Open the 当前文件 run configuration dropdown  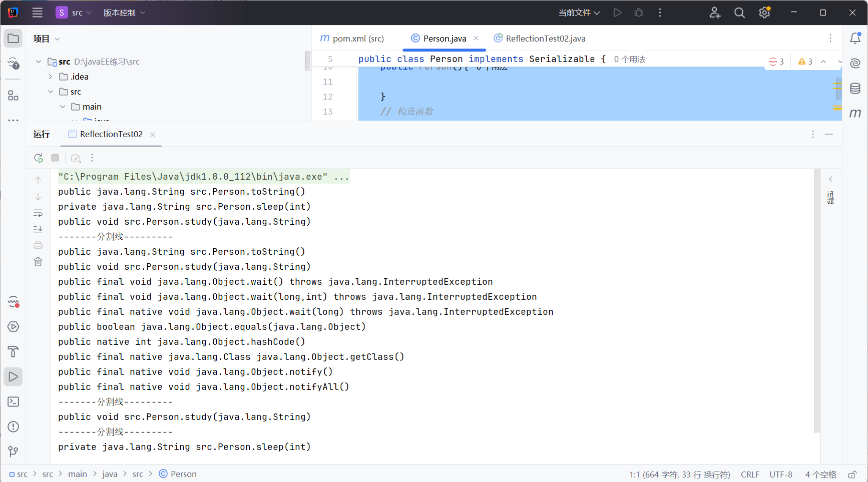(579, 13)
